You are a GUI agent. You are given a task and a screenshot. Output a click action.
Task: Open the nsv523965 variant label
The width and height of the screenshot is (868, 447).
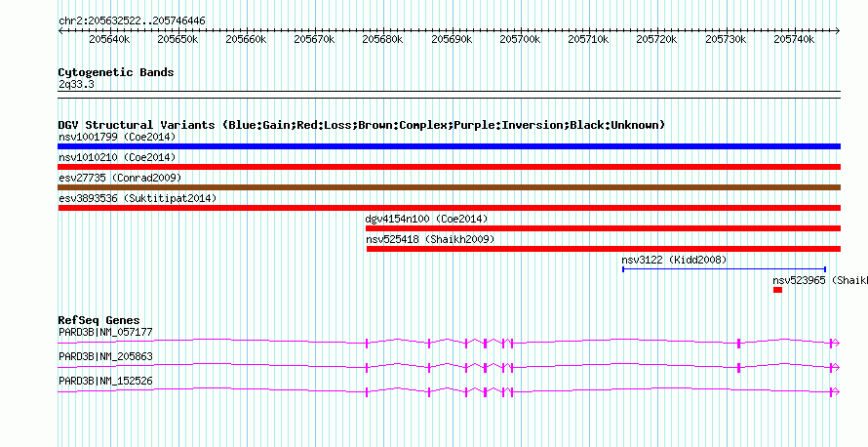pos(820,280)
